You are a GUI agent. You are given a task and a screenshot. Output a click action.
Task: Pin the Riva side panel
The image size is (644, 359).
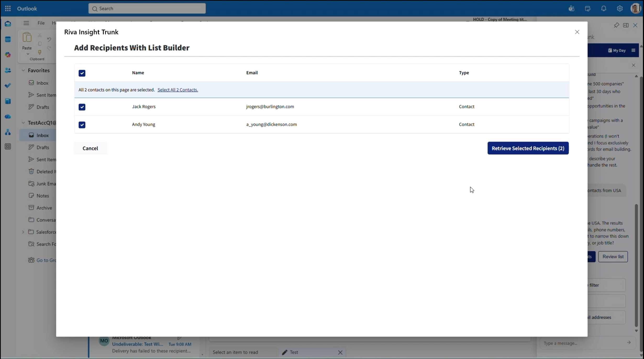(x=617, y=25)
